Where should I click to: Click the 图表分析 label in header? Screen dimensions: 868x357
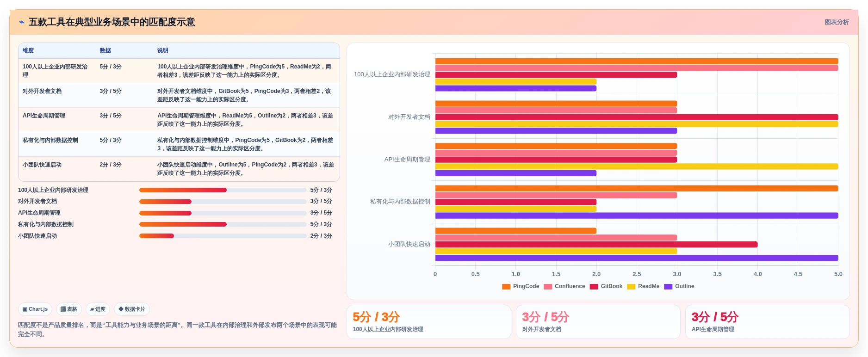837,22
